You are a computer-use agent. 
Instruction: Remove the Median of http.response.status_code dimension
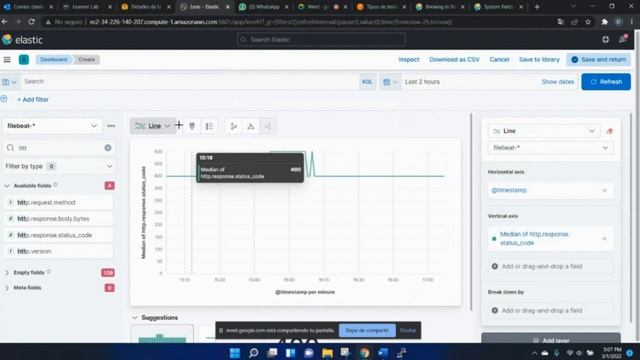point(604,238)
